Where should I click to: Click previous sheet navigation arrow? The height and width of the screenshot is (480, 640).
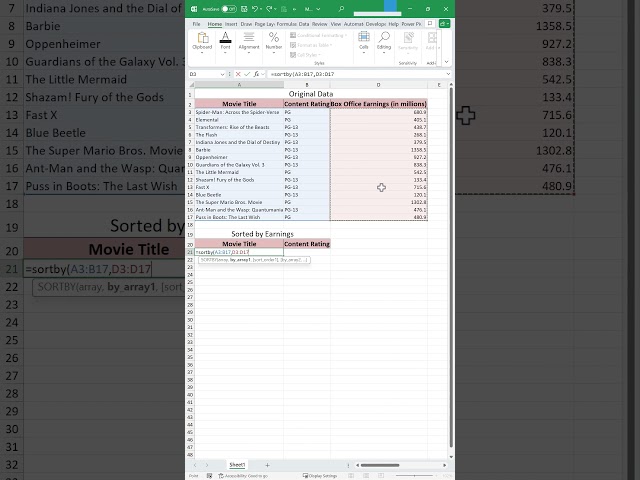[x=195, y=465]
